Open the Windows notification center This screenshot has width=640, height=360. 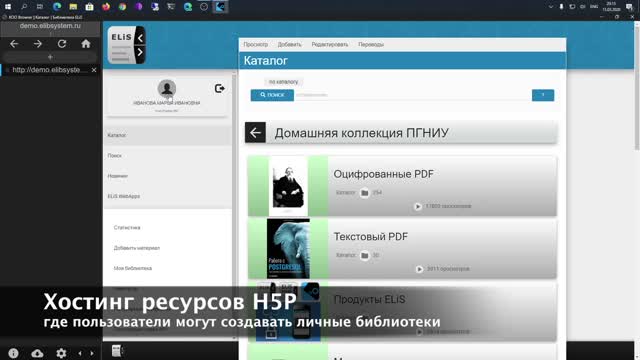(630, 7)
